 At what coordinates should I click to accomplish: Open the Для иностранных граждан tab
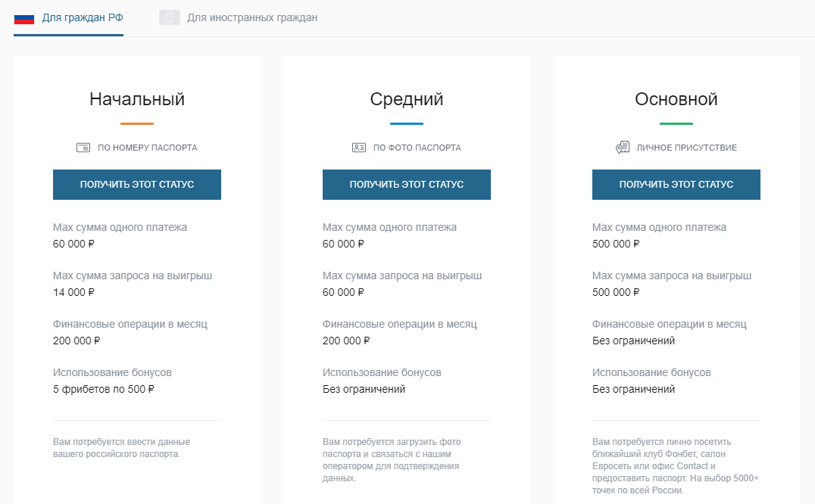tap(251, 17)
